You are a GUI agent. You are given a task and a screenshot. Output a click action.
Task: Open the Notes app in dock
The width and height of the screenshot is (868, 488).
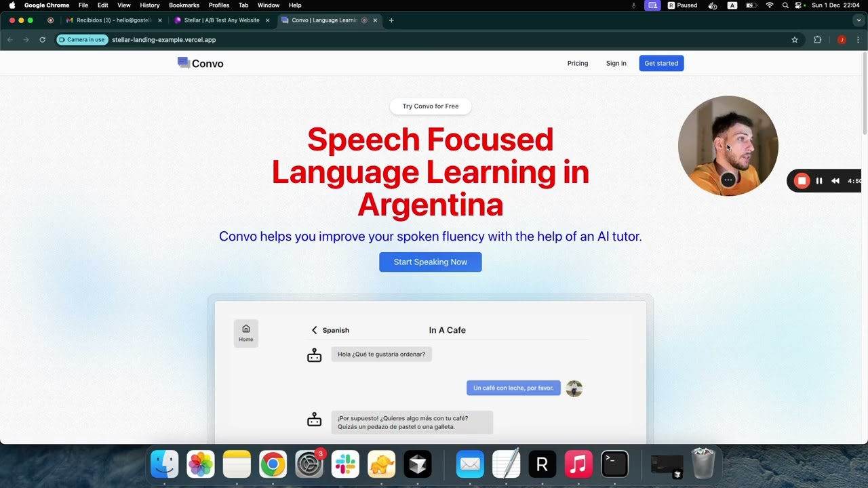click(237, 464)
